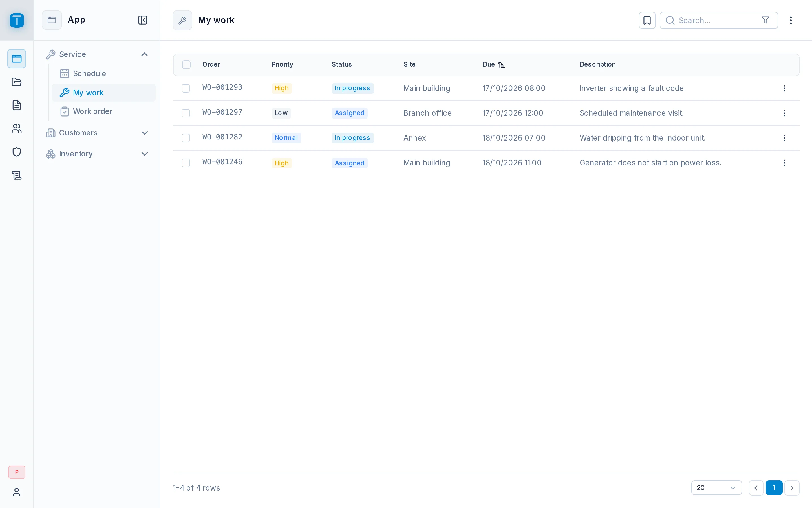Open the Schedule menu item

coord(104,74)
